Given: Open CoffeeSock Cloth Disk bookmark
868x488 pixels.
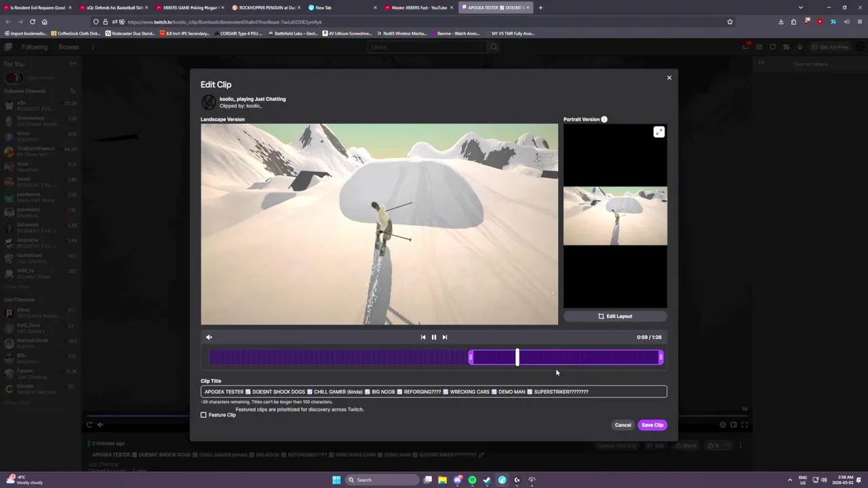Looking at the screenshot, I should (75, 33).
